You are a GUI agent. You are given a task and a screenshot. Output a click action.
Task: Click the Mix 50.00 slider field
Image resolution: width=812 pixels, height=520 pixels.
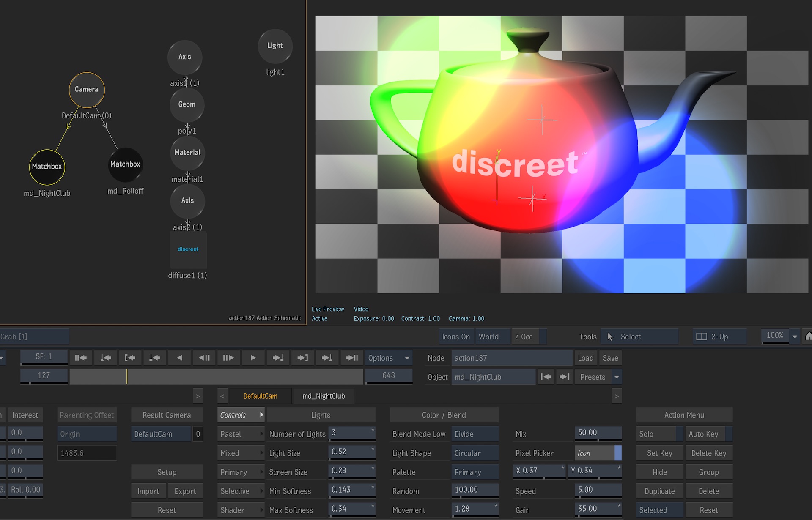pyautogui.click(x=598, y=433)
